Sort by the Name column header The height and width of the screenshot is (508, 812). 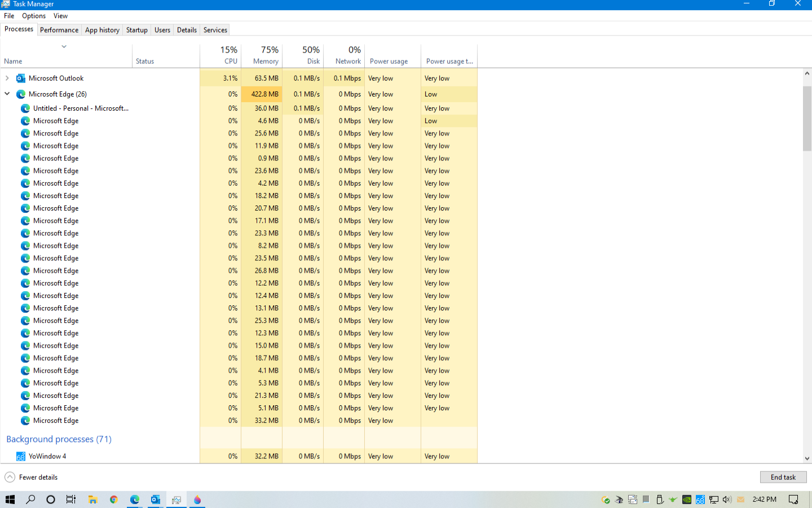click(x=67, y=56)
